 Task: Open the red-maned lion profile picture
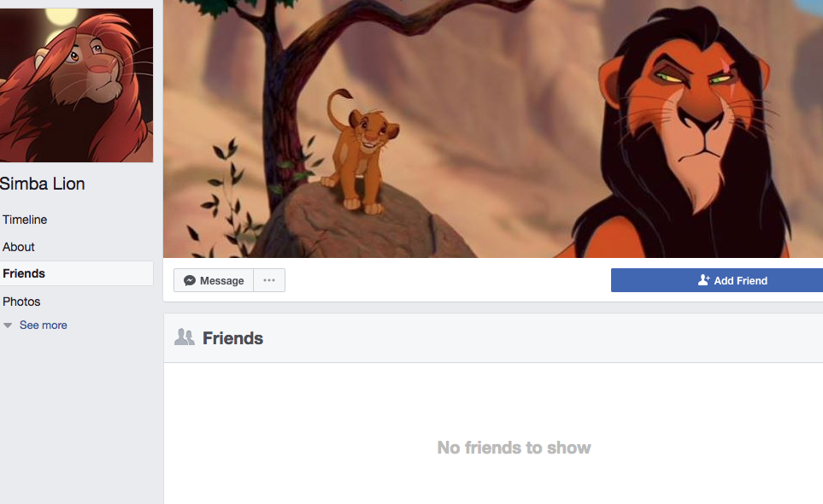tap(76, 85)
